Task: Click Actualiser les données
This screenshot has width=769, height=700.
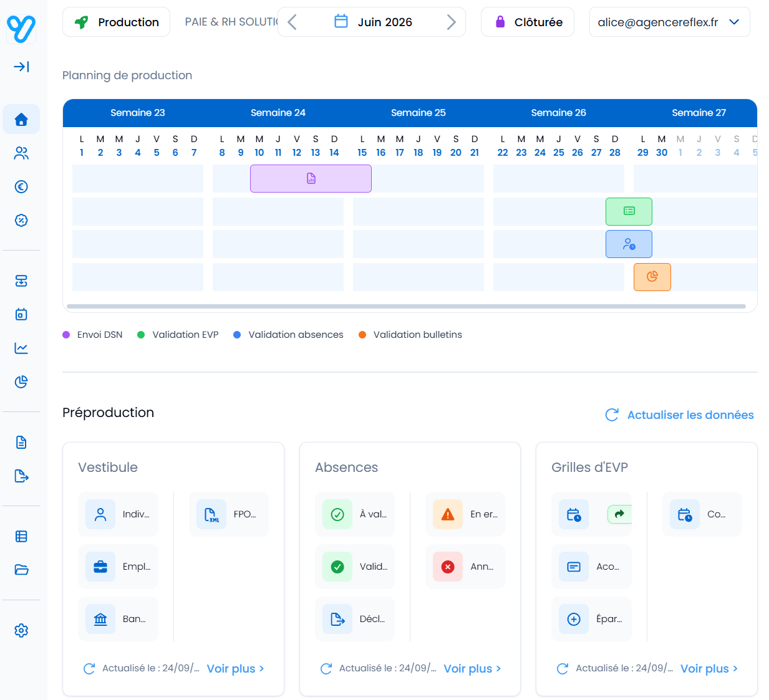Action: click(680, 415)
